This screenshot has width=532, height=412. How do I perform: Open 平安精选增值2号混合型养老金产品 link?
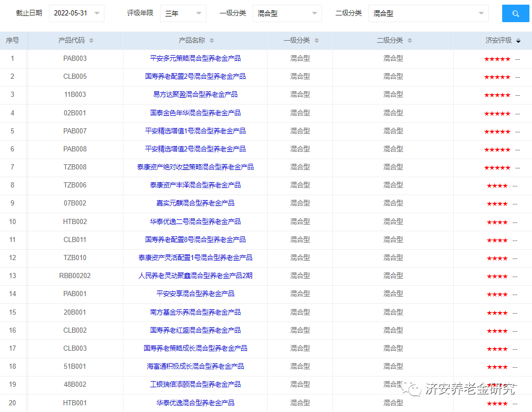[x=196, y=149]
